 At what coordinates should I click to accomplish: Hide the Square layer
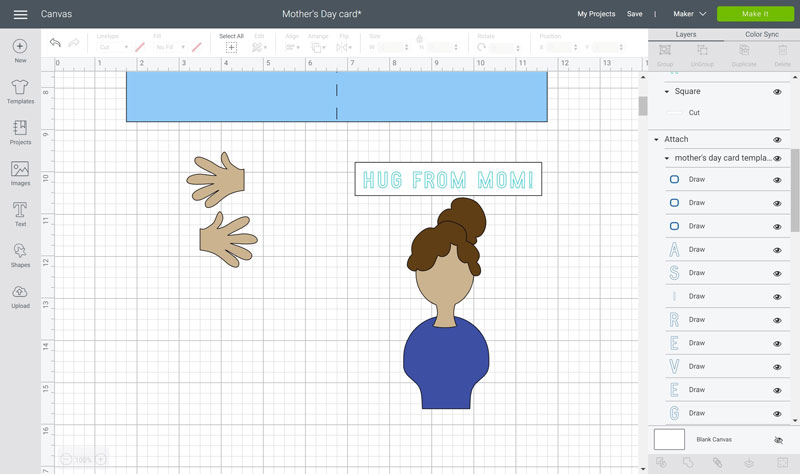tap(777, 92)
